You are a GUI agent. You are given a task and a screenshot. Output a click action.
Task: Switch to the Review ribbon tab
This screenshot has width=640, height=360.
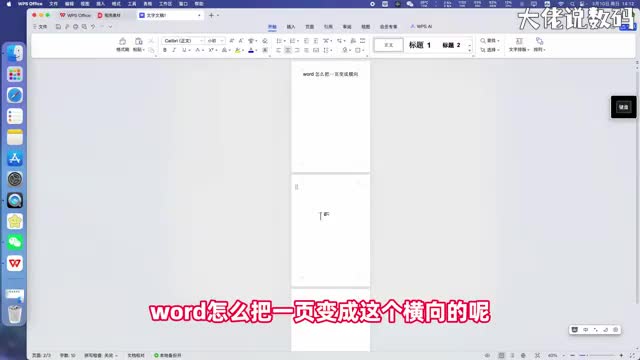click(347, 27)
